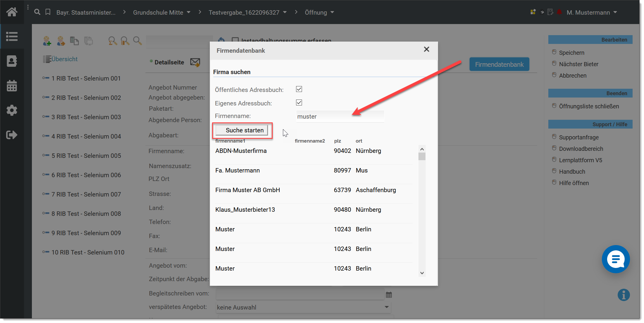Toggle Instandhaltungssumme erfassen checkbox
The image size is (644, 323).
pos(235,40)
